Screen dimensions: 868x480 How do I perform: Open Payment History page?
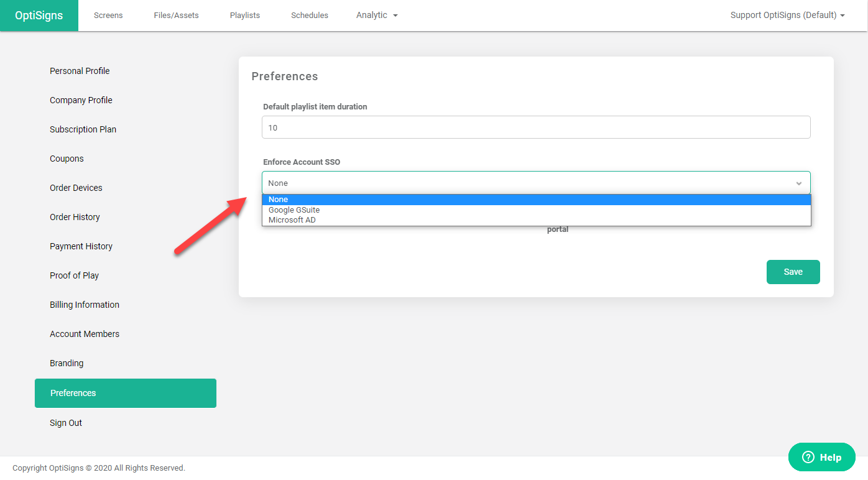tap(81, 246)
